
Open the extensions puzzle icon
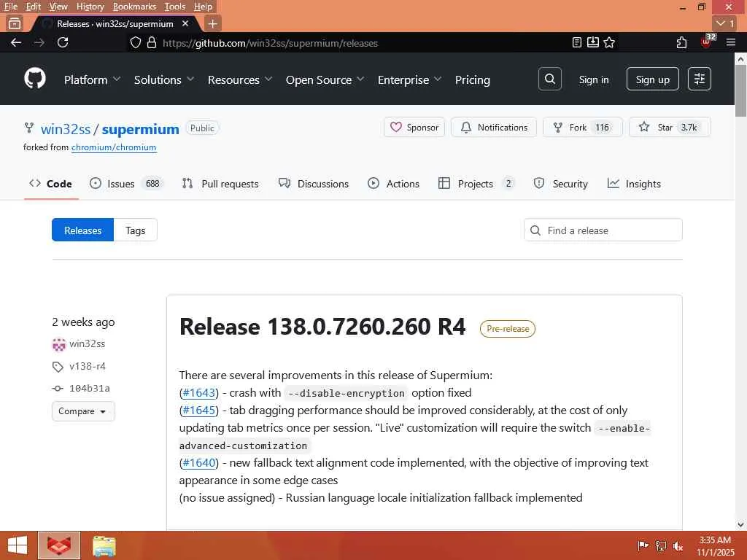click(681, 43)
